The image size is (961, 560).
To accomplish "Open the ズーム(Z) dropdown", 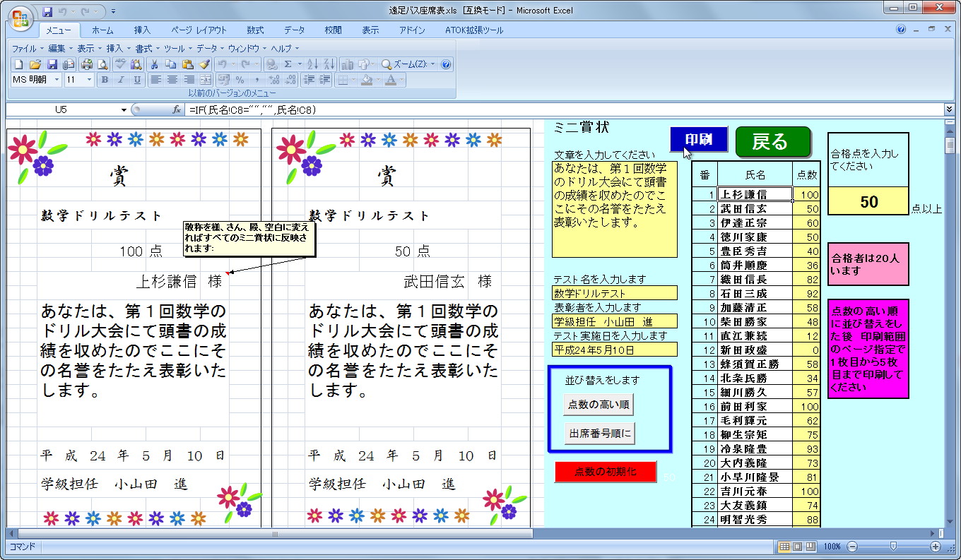I will click(x=408, y=64).
